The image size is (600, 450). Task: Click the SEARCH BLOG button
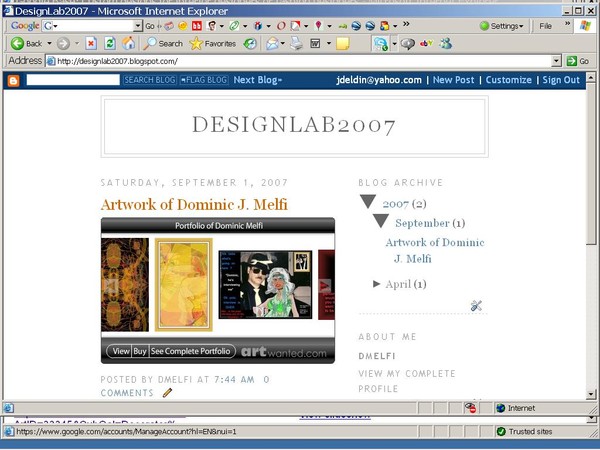point(150,80)
